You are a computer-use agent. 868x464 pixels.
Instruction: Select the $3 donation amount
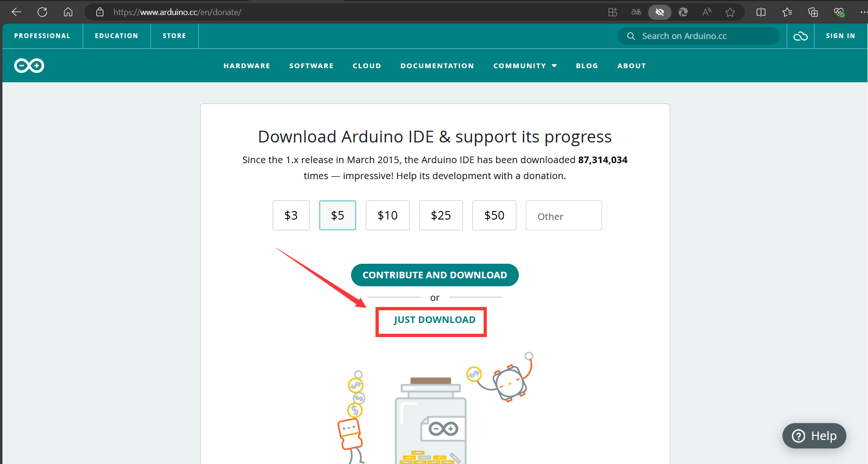coord(291,215)
